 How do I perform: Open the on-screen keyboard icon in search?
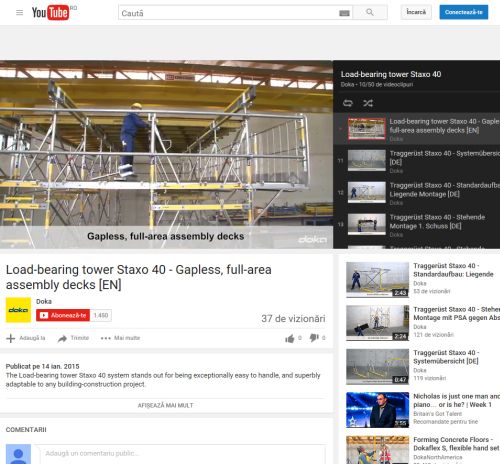click(344, 13)
